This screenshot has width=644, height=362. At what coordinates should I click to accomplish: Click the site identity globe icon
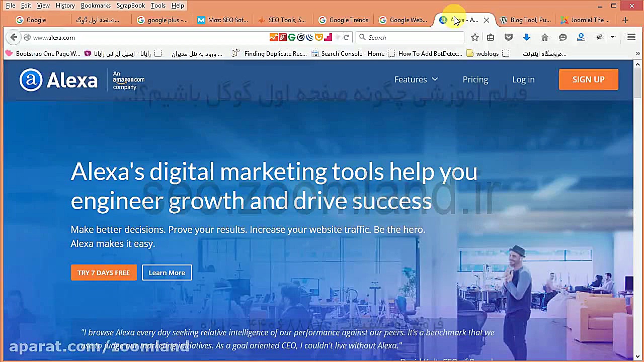coord(27,37)
